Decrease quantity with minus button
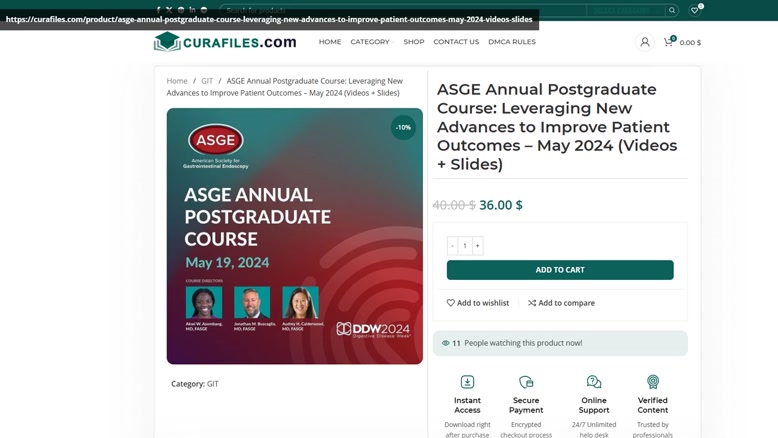 pos(452,246)
